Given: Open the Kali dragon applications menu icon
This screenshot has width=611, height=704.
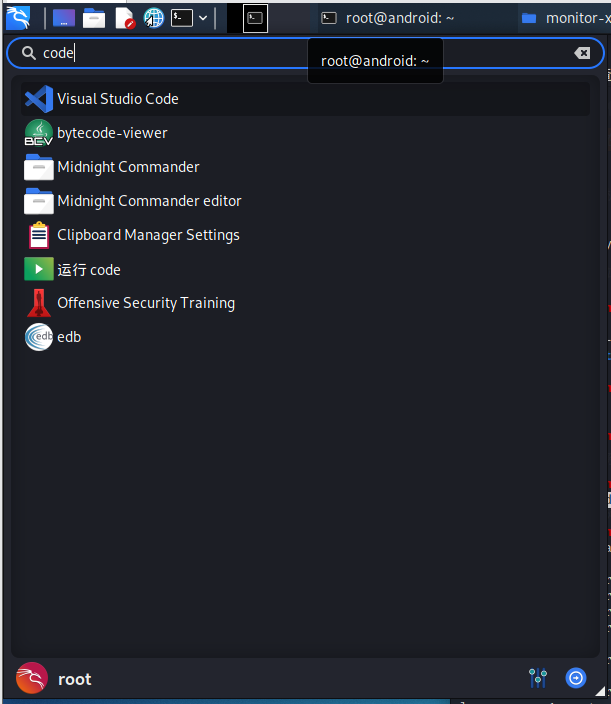Looking at the screenshot, I should 18,18.
